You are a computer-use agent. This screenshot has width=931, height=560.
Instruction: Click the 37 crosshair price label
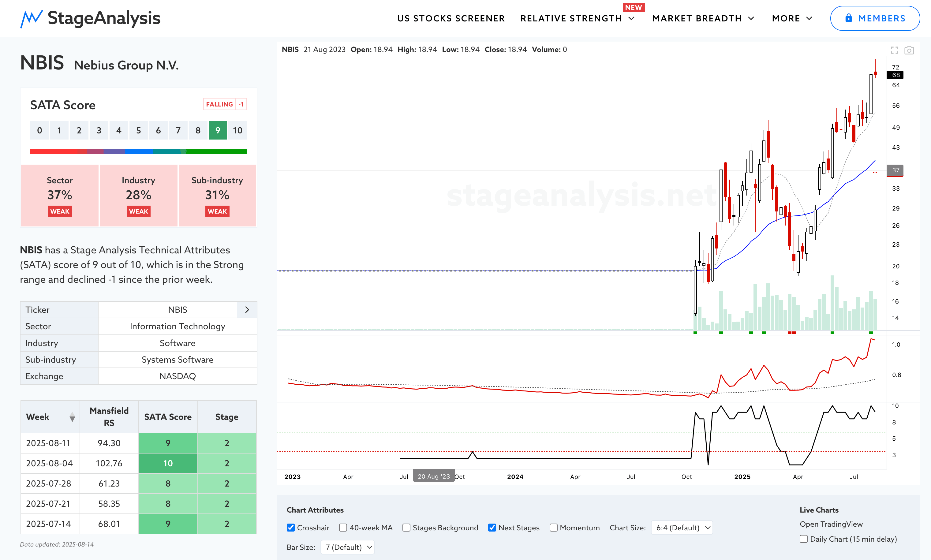(x=895, y=170)
